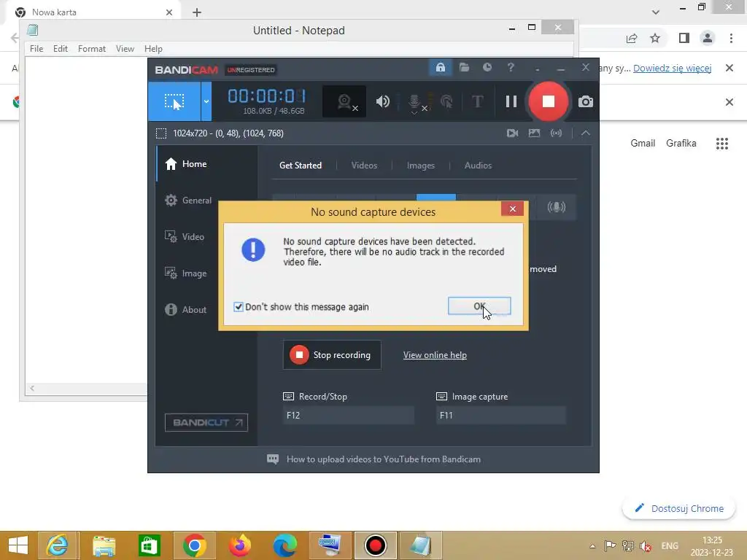Click the Dostosuj Chrome button

tap(679, 508)
